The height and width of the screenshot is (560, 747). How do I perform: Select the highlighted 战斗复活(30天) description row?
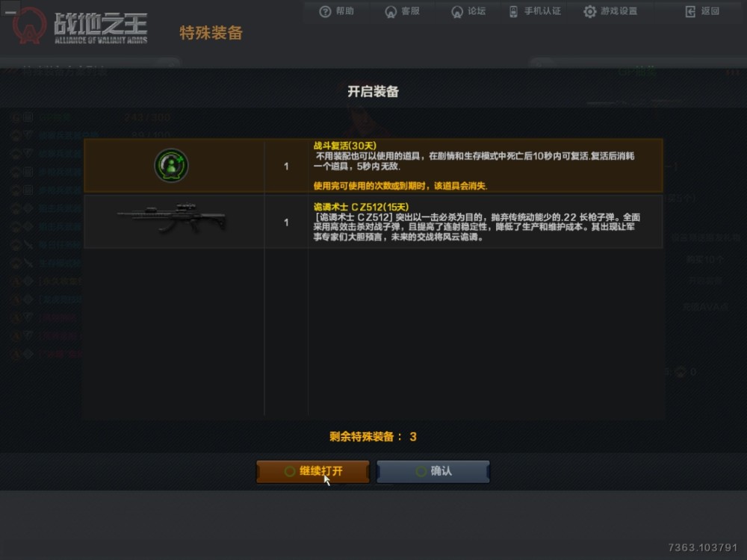pyautogui.click(x=373, y=166)
